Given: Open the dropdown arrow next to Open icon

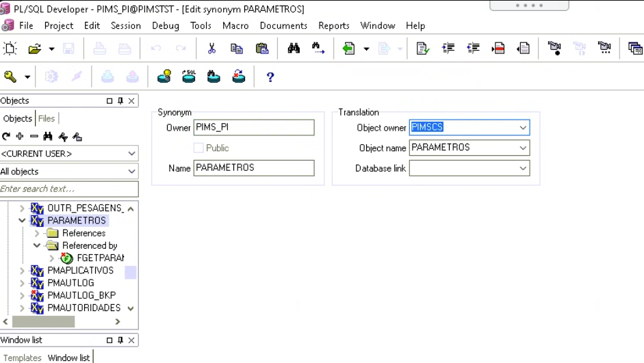Looking at the screenshot, I should (51, 49).
